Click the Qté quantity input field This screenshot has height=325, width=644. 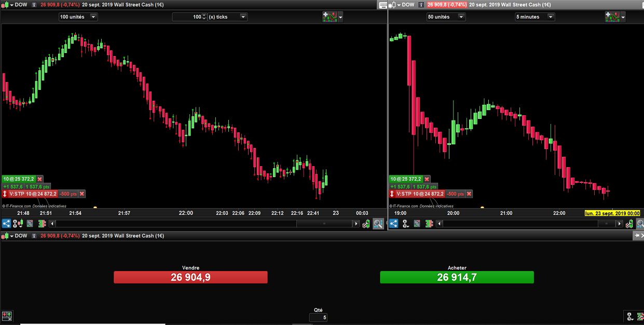[318, 317]
